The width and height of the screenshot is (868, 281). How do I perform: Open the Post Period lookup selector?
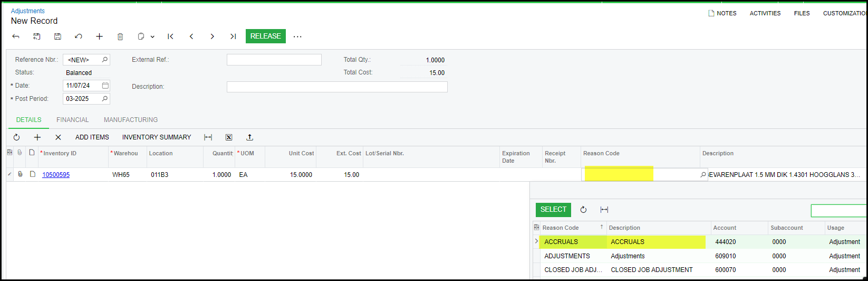(x=105, y=99)
